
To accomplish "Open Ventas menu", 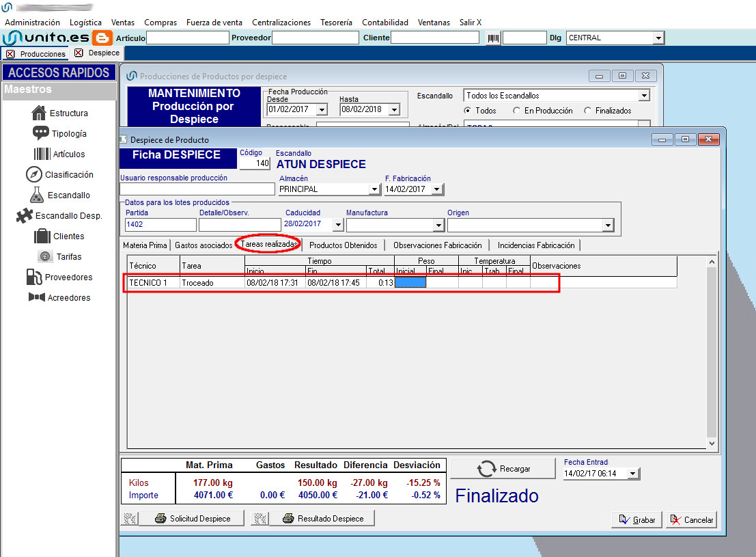I will [123, 22].
